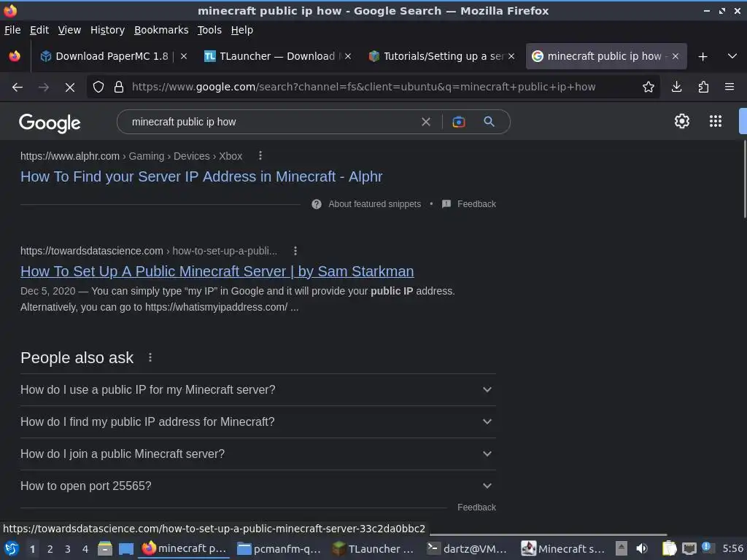Show site security padlock info

119,87
